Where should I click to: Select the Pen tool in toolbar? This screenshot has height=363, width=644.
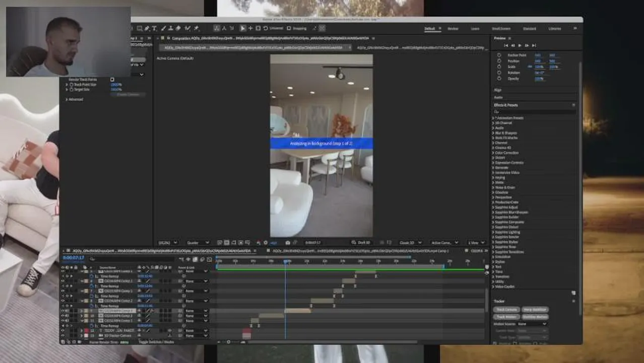(147, 28)
